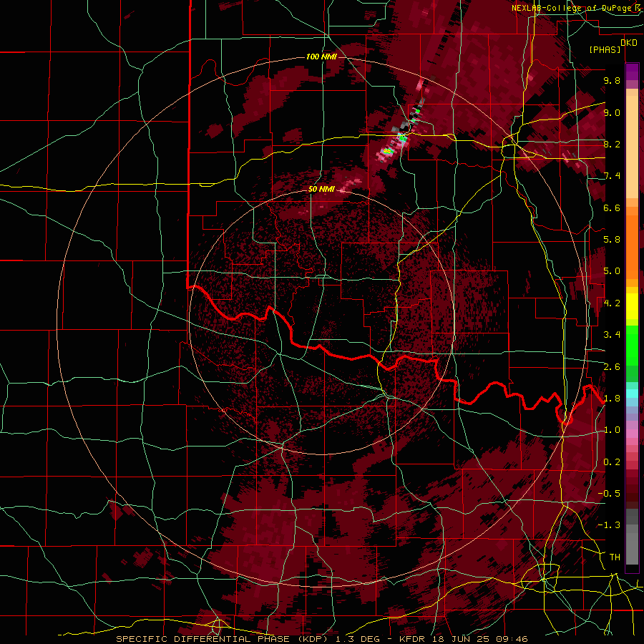Pick the yellow segment of the color bar

(x=632, y=306)
